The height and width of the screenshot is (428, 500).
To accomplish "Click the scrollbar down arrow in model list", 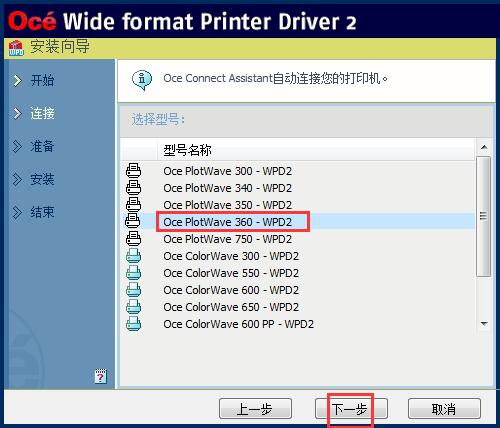I will 484,324.
